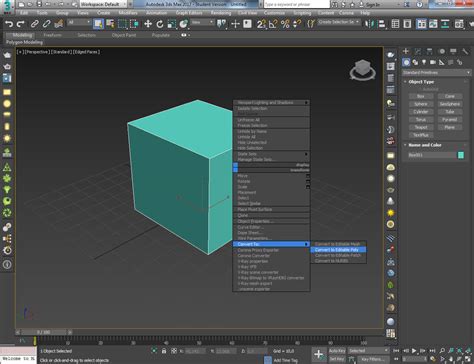Image resolution: width=474 pixels, height=364 pixels.
Task: Click the Sphere primitive button
Action: tap(421, 104)
